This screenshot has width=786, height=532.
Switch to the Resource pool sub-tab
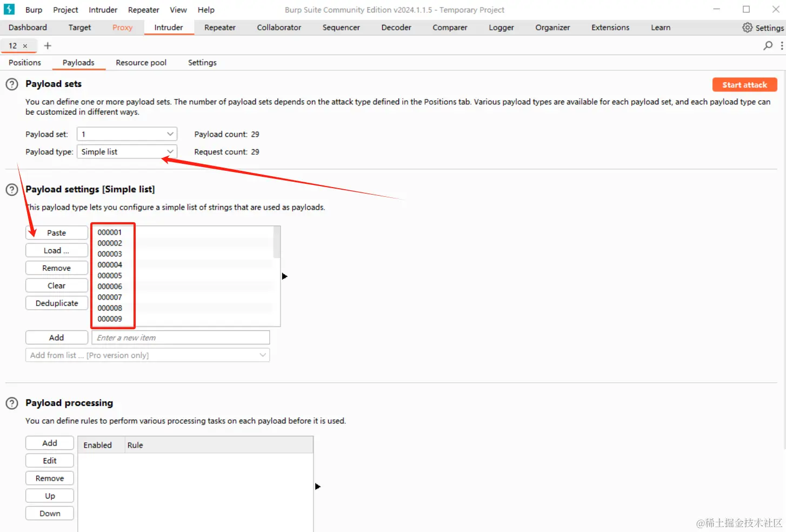(x=141, y=63)
